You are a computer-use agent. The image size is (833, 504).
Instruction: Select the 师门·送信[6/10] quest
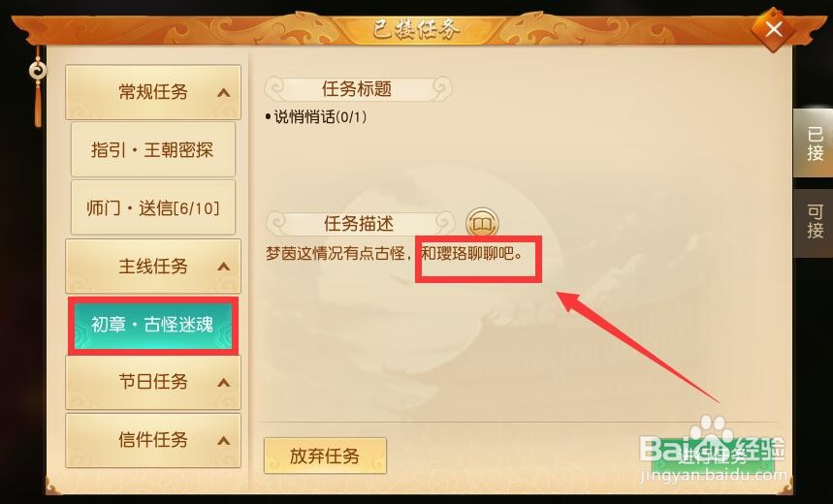153,207
